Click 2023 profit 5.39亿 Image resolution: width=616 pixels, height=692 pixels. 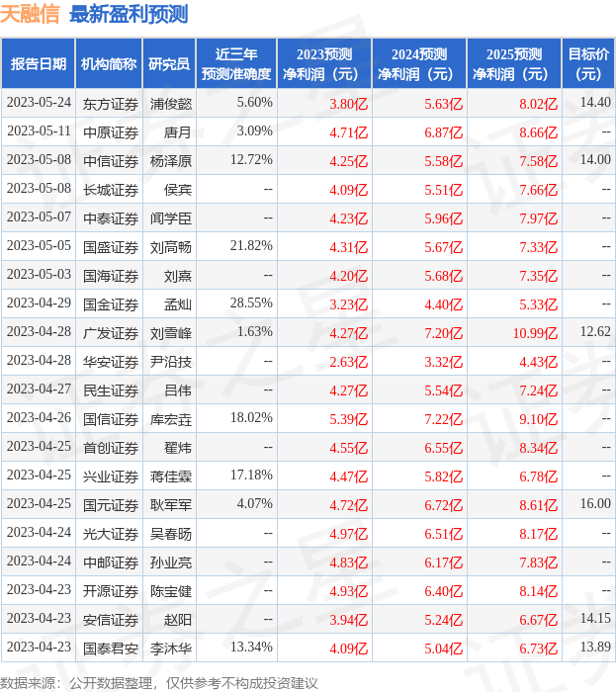[349, 419]
